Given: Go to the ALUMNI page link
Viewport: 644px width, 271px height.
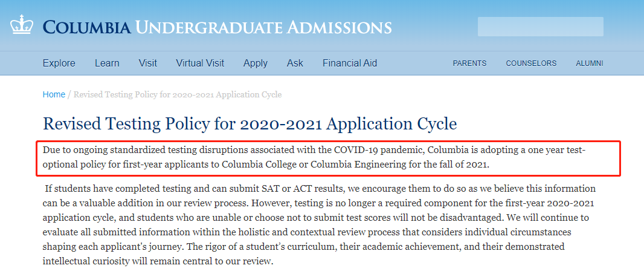Looking at the screenshot, I should (590, 64).
